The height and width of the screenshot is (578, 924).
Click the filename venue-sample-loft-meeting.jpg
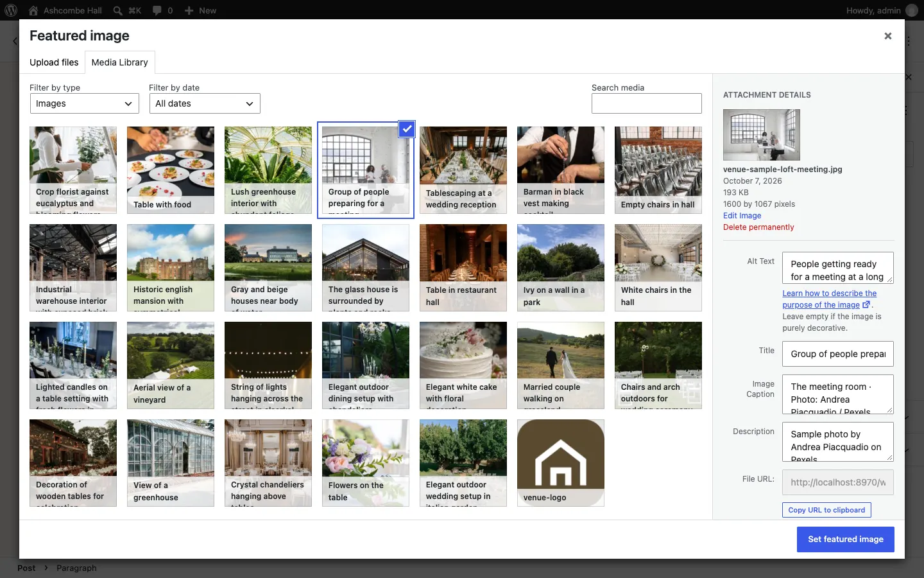point(783,170)
